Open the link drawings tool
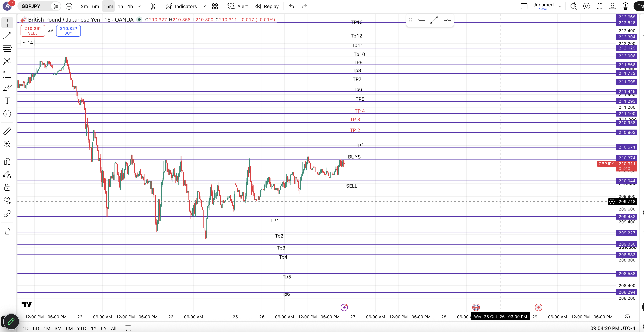Viewport: 644px width, 332px height. 7,214
